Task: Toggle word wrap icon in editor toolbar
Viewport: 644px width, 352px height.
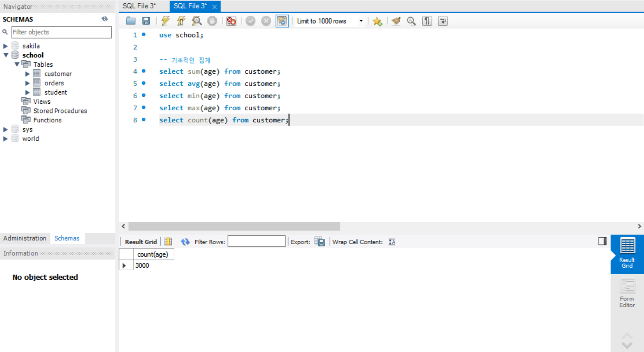Action: [443, 21]
